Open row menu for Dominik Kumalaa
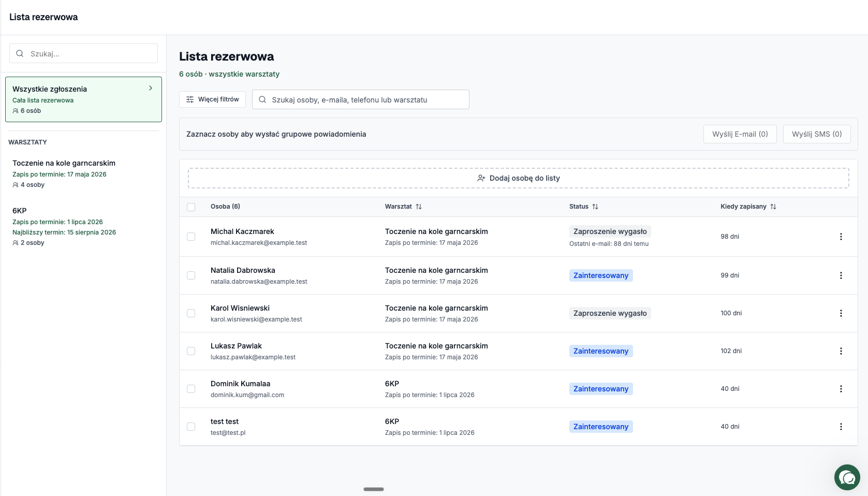This screenshot has width=868, height=496. pos(841,389)
